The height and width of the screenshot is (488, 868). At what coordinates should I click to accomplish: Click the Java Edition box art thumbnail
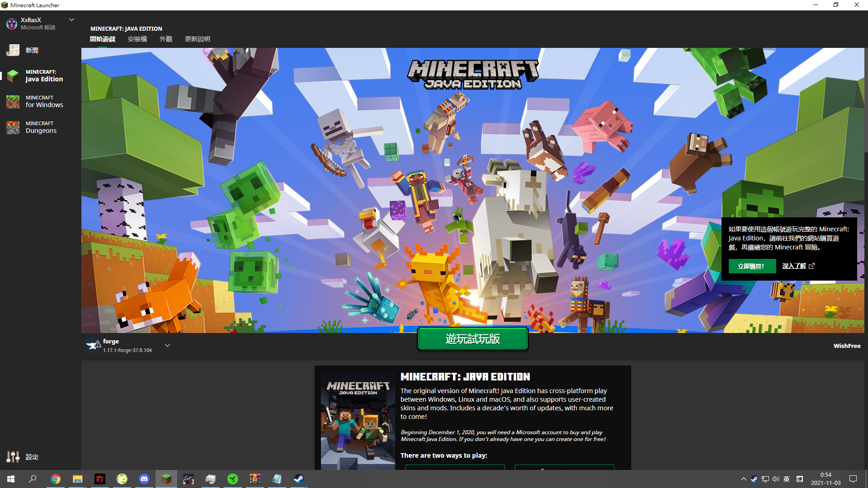pos(358,420)
